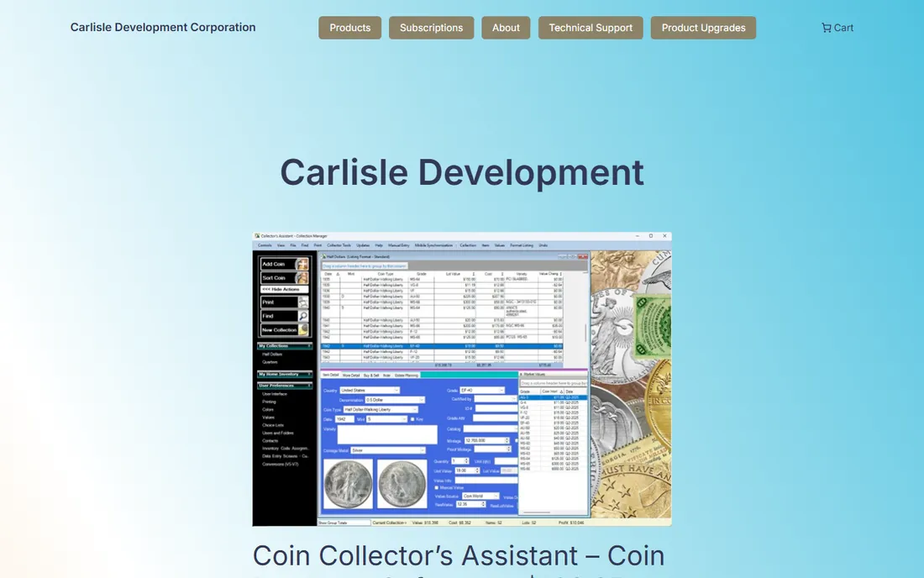Viewport: 924px width, 578px height.
Task: Click the Coin Collector's Assistant product heading
Action: [459, 560]
